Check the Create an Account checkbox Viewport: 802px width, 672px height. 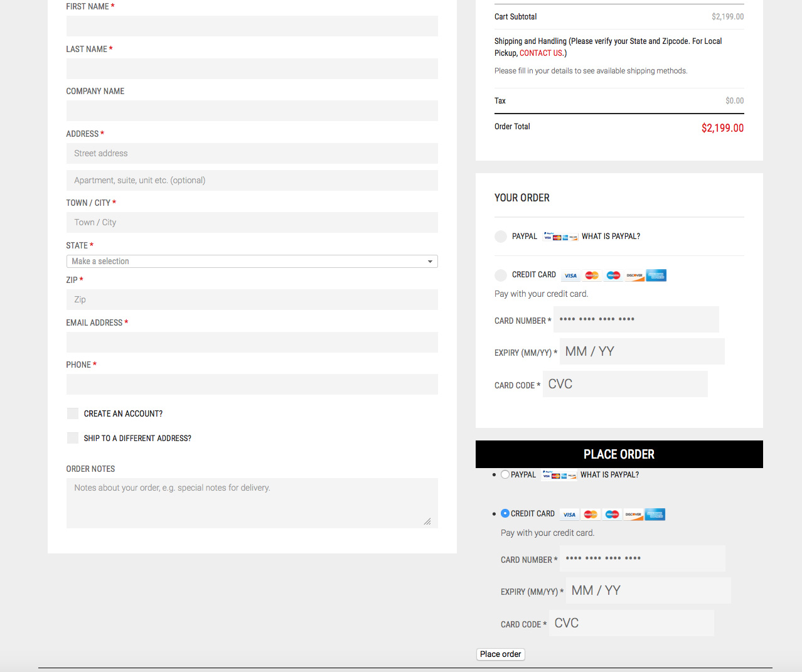(73, 413)
